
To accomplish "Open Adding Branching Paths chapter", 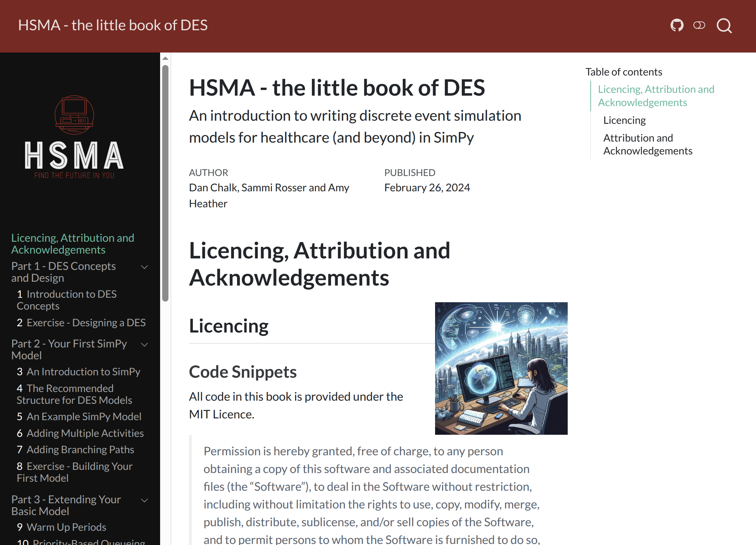I will click(x=80, y=450).
